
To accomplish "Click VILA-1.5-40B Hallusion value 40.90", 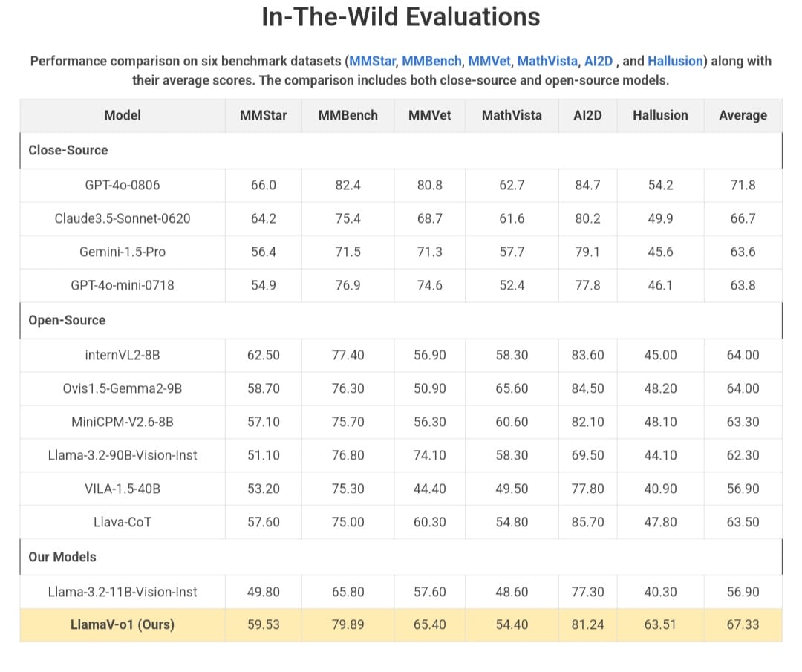I will tap(660, 489).
